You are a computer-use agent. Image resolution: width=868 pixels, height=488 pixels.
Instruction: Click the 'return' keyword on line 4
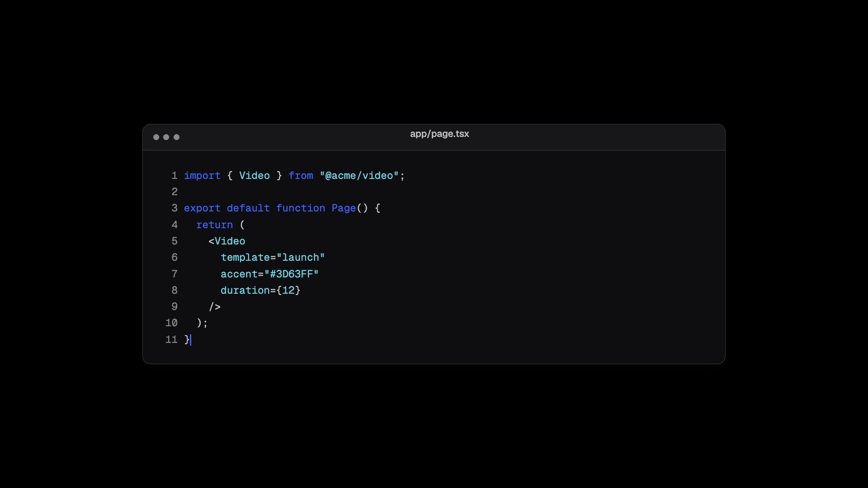[x=214, y=225]
